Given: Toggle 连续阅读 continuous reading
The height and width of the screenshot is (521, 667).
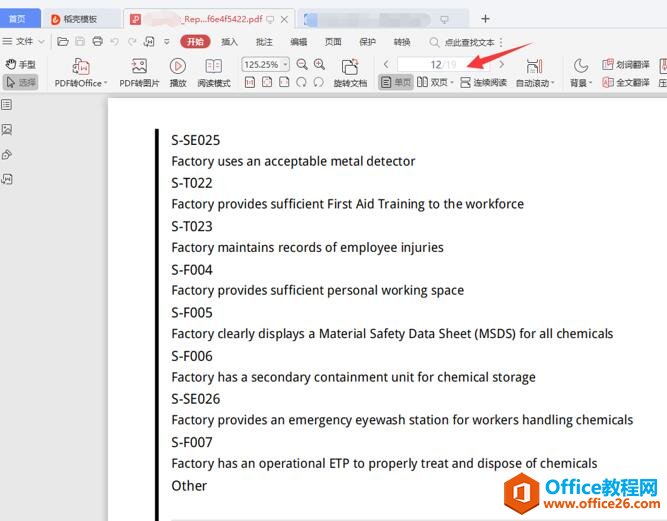Looking at the screenshot, I should click(484, 82).
